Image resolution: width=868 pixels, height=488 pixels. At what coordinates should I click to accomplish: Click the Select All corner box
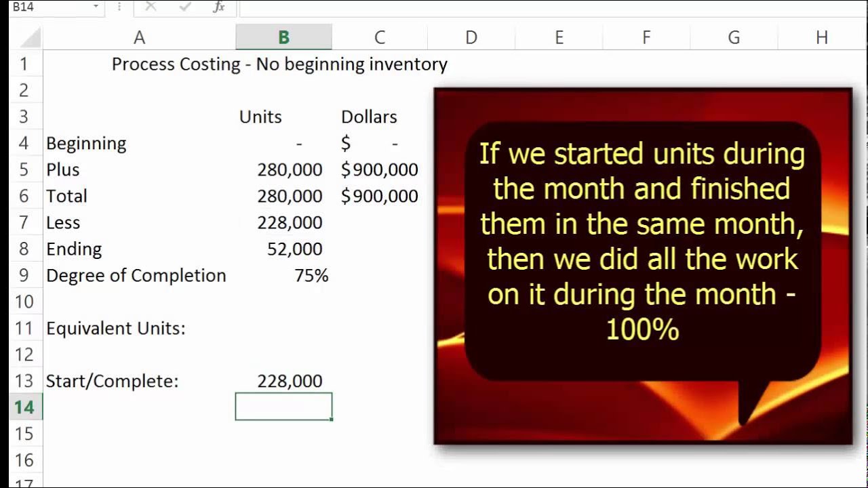[x=25, y=38]
